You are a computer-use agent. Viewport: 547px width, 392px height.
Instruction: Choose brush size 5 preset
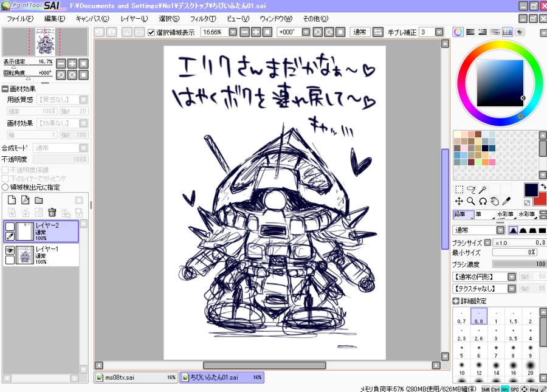click(x=461, y=351)
